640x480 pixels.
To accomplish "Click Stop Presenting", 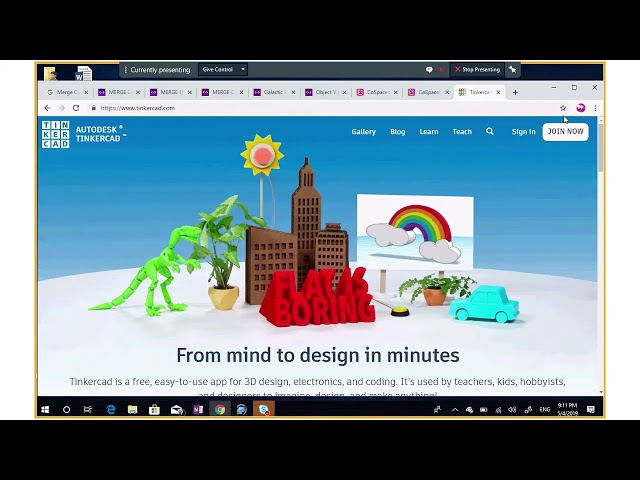I will [477, 69].
